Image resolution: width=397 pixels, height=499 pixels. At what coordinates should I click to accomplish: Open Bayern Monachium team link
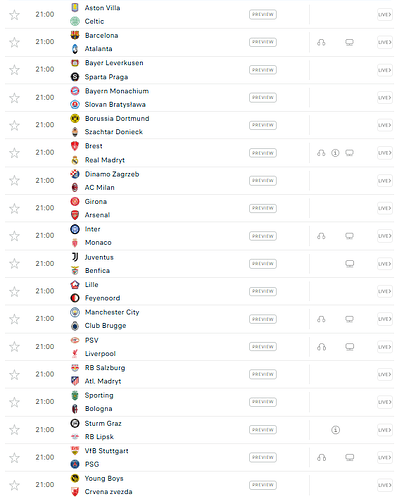(117, 91)
